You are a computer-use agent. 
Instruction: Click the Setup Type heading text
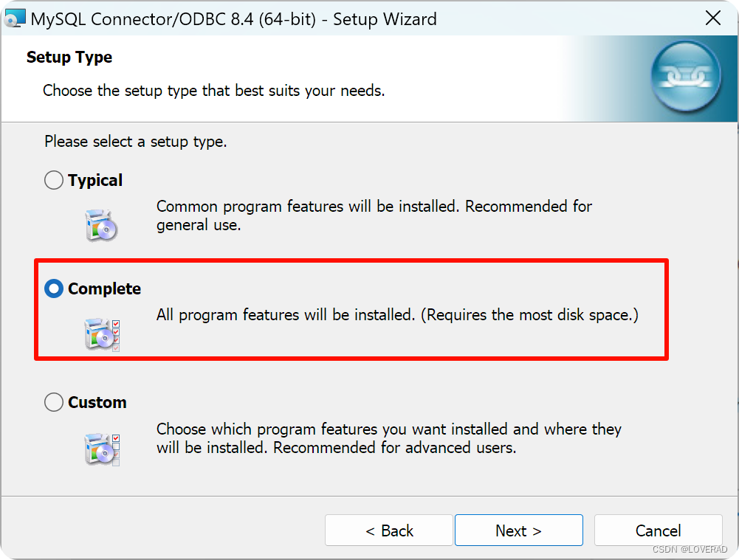coord(69,57)
